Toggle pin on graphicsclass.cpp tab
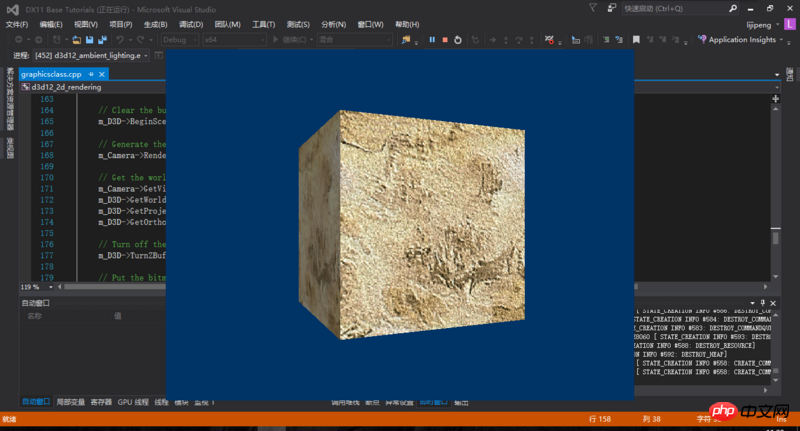800x431 pixels. tap(91, 75)
